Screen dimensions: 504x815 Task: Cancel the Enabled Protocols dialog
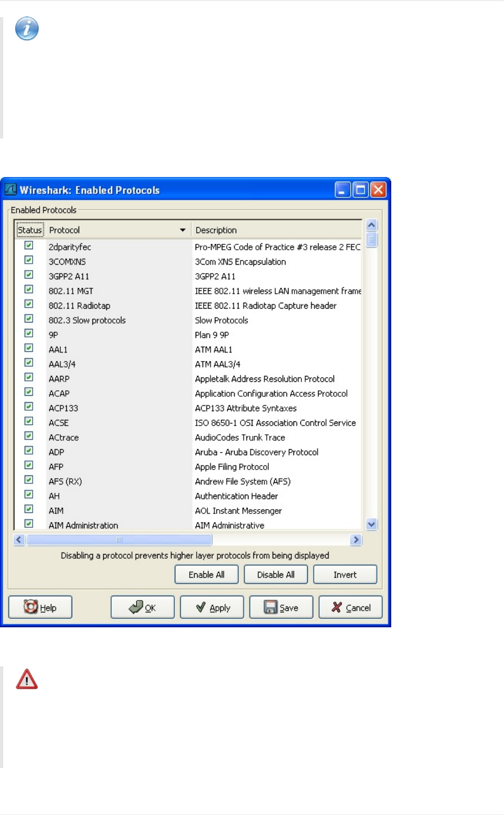pos(351,608)
